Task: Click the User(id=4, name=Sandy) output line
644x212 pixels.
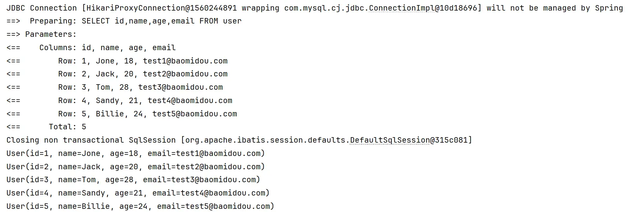Action: coord(138,193)
